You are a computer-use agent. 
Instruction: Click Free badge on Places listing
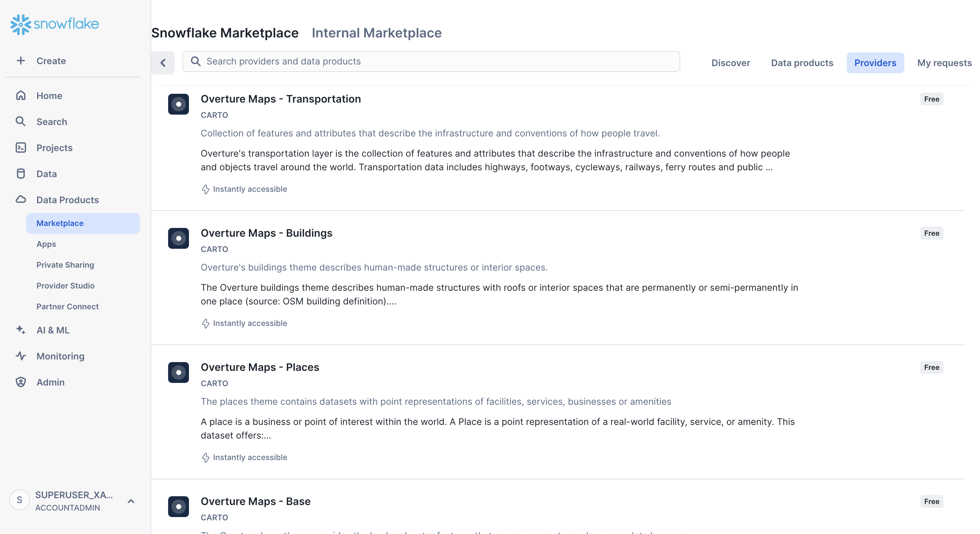pos(932,367)
